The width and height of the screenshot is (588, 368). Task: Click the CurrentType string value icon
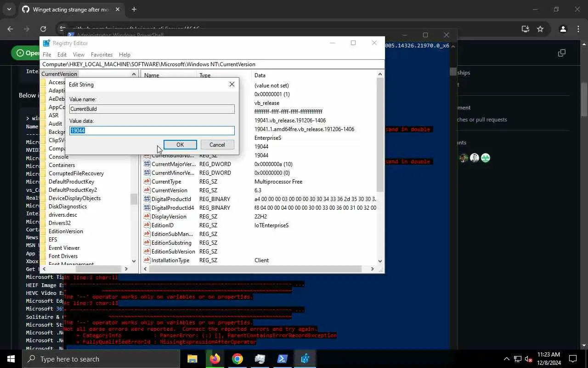pos(147,182)
